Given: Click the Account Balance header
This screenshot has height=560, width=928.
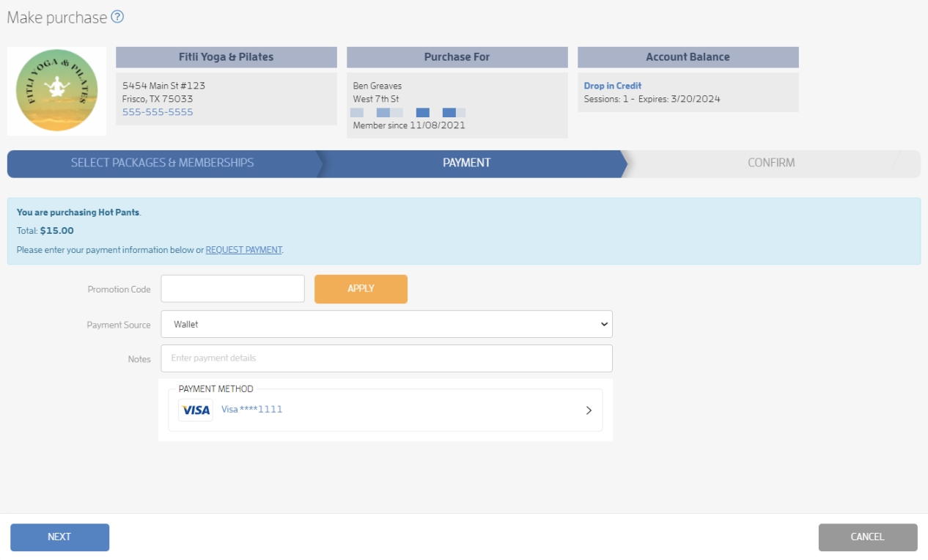Looking at the screenshot, I should 688,57.
